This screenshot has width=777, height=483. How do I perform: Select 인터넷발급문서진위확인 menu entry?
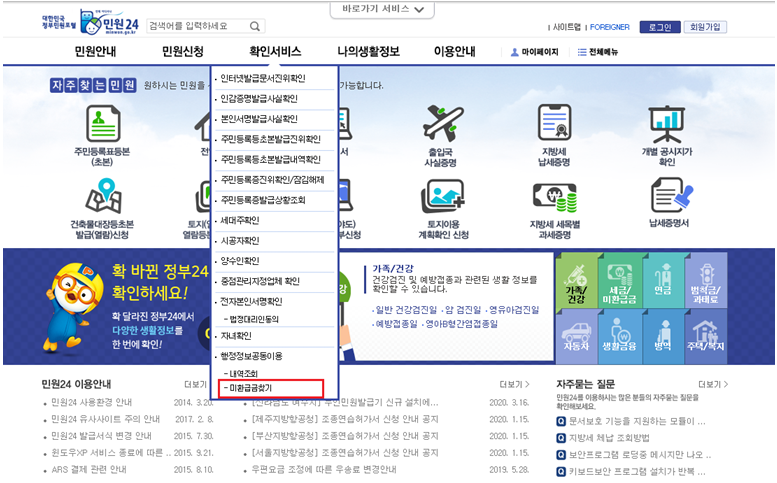263,78
